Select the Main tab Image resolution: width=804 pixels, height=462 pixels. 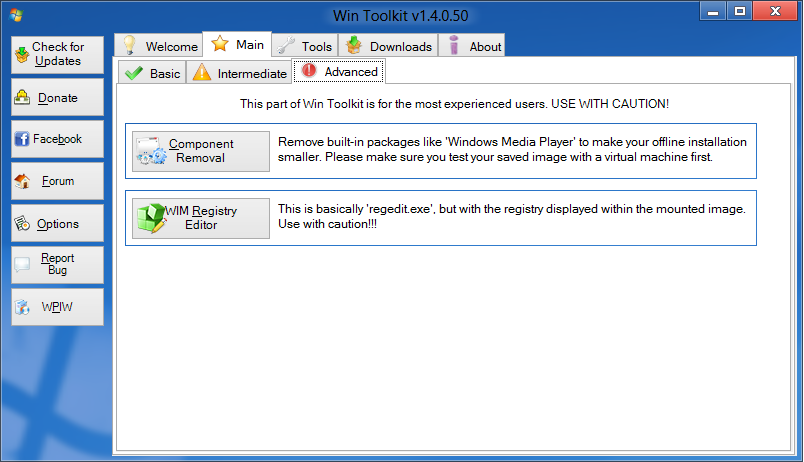[237, 45]
